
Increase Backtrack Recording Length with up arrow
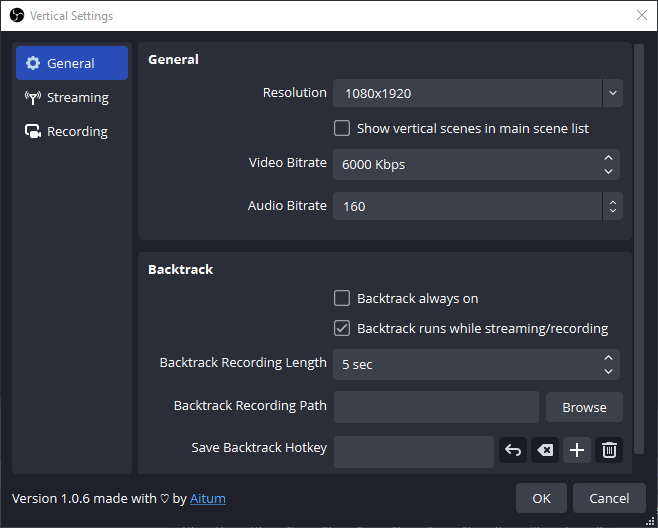[608, 358]
